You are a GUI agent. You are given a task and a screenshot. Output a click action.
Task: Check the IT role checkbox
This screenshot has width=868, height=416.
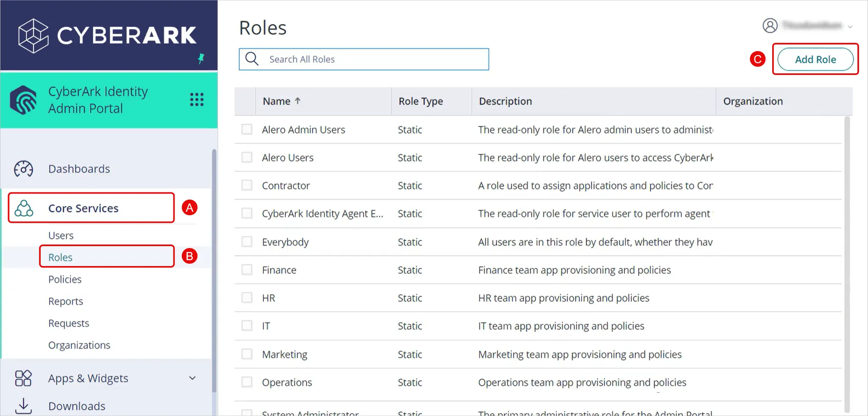[247, 325]
